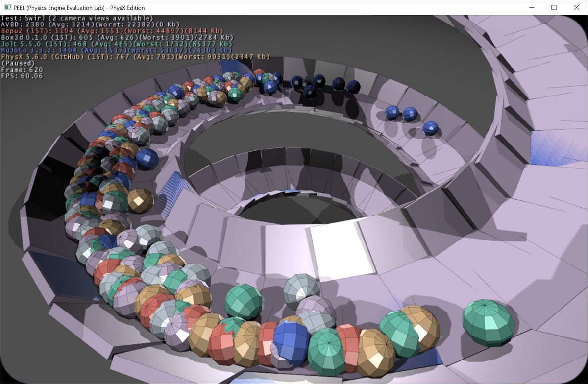The image size is (588, 384).
Task: Click the 'Test: Swirl' overlay line
Action: 77,18
